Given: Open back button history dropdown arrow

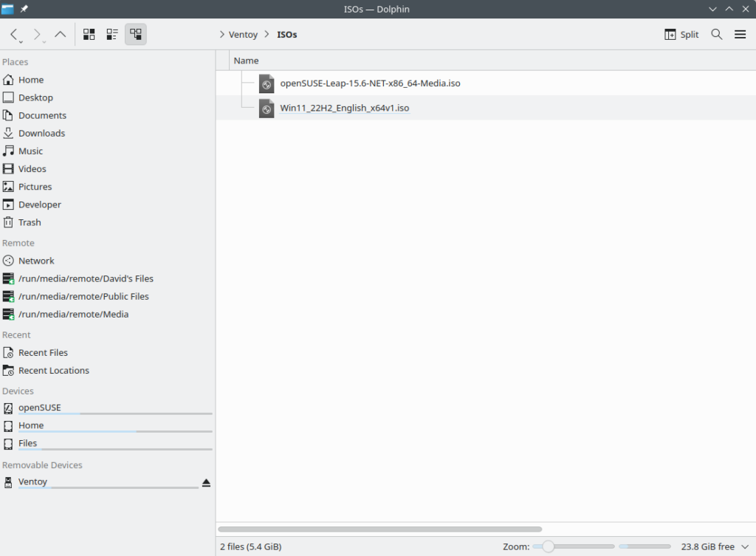Looking at the screenshot, I should [21, 42].
